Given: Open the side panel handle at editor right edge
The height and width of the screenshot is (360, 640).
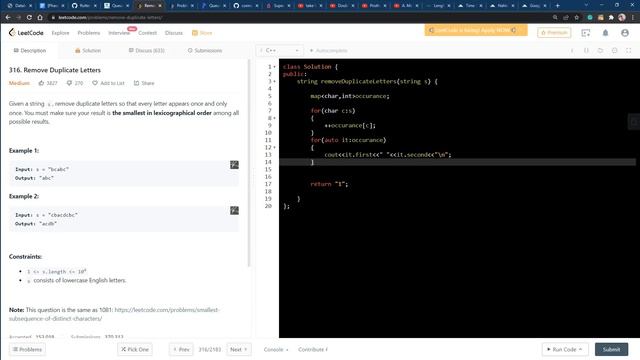Looking at the screenshot, I should pyautogui.click(x=634, y=122).
